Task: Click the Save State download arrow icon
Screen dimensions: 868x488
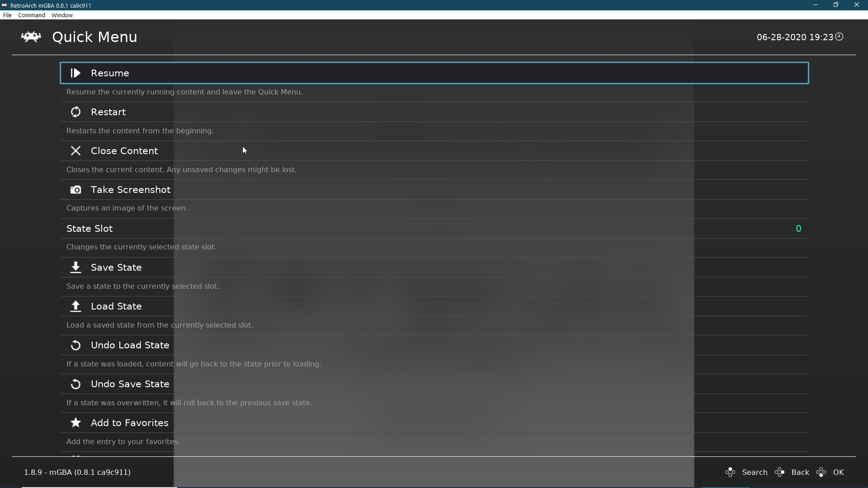Action: [x=75, y=267]
